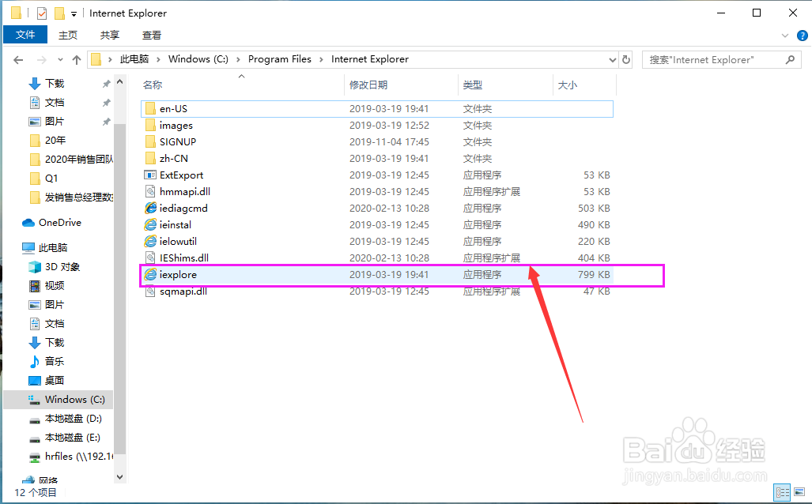This screenshot has height=504, width=812.
Task: Click the Forward navigation arrow
Action: 41,60
